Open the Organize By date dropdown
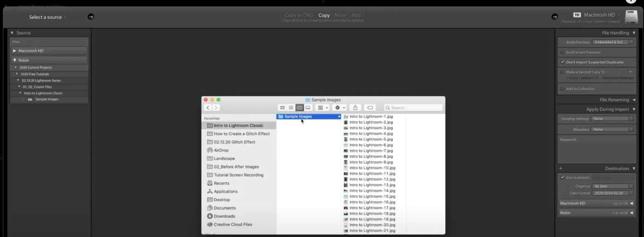The height and width of the screenshot is (237, 644). (613, 186)
